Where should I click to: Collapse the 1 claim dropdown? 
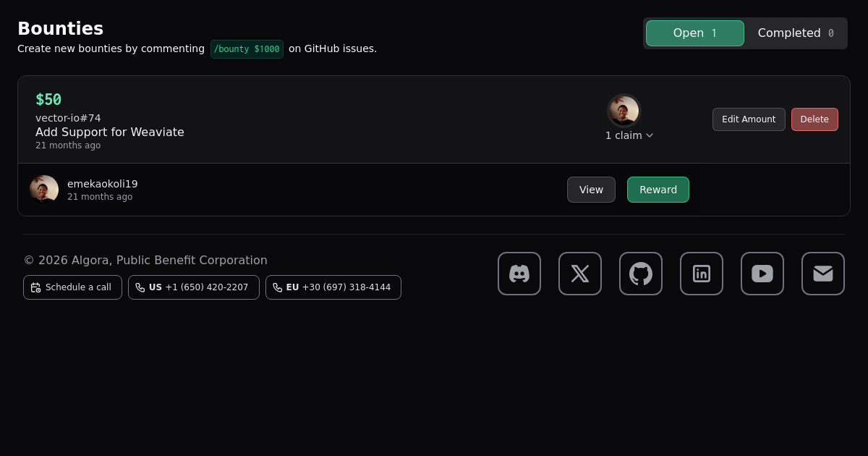pyautogui.click(x=629, y=135)
